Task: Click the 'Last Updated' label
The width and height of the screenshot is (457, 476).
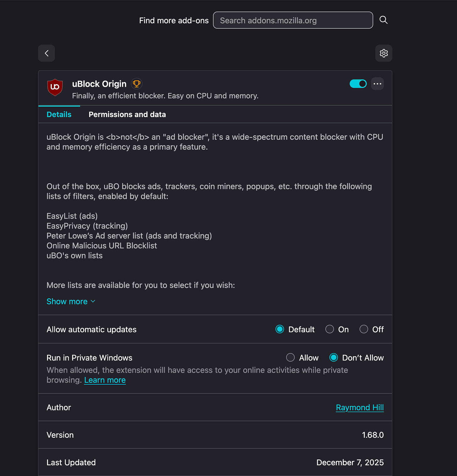Action: click(x=71, y=462)
